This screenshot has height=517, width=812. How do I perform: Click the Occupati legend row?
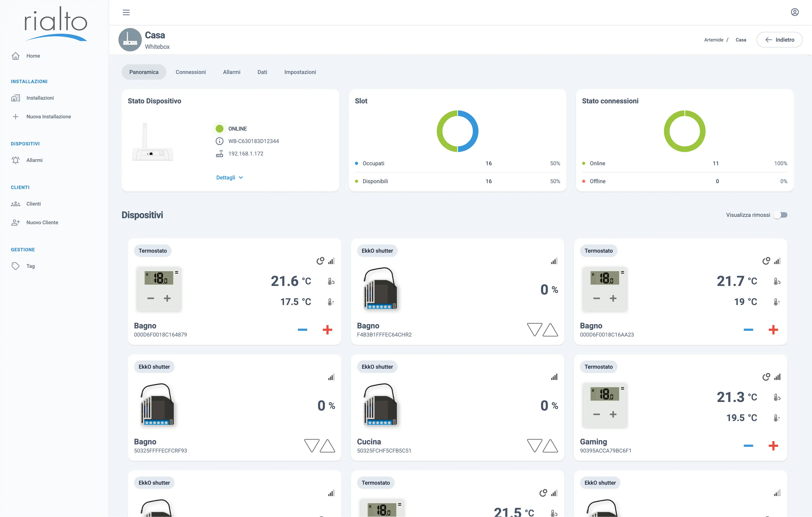(x=457, y=164)
